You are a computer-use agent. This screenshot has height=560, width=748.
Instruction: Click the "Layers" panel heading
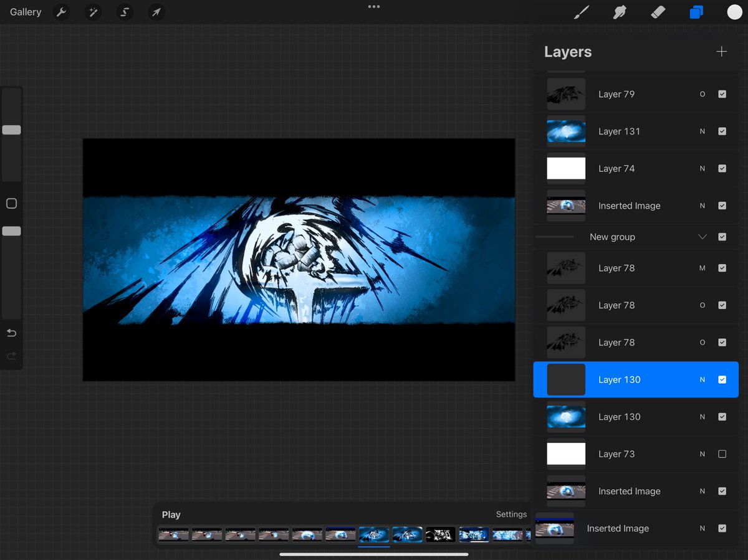pos(568,52)
